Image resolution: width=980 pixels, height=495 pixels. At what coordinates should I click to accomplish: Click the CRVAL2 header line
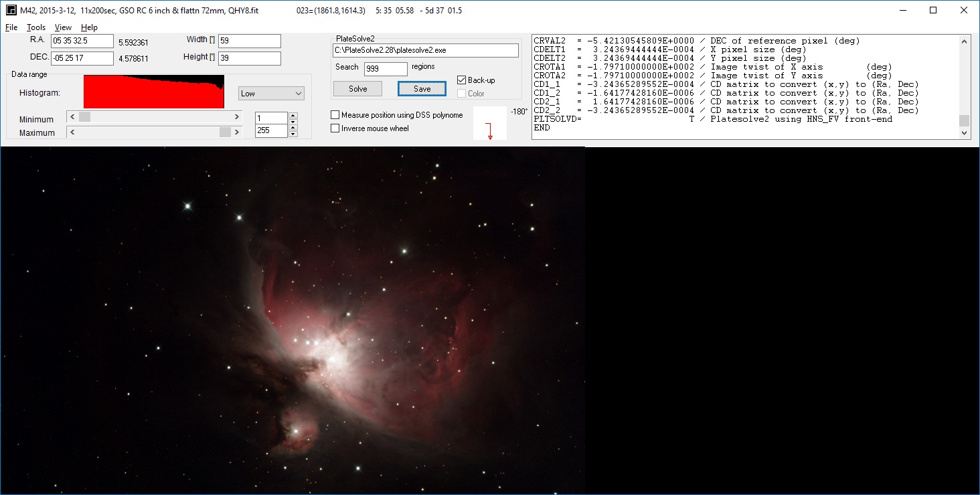pos(697,41)
